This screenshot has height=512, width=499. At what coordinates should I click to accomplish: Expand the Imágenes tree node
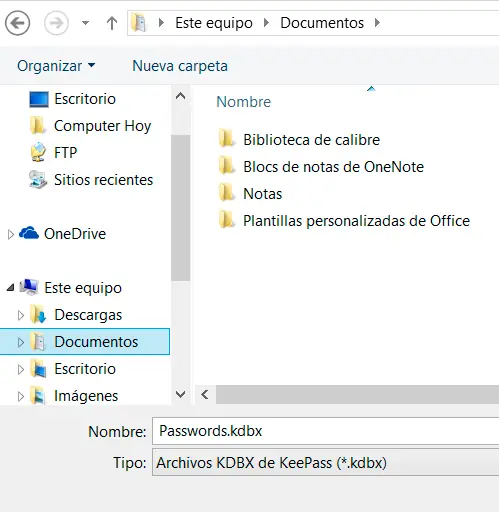pyautogui.click(x=21, y=396)
